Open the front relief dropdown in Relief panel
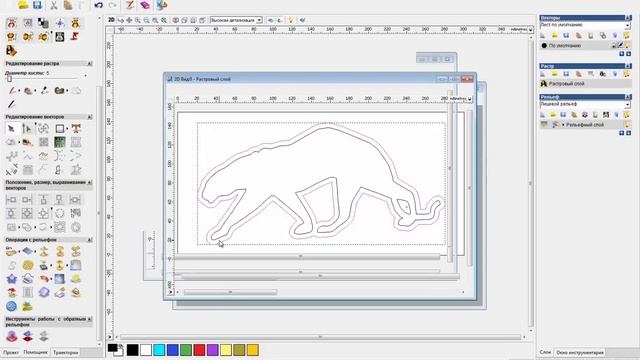The height and width of the screenshot is (360, 640). click(x=627, y=104)
